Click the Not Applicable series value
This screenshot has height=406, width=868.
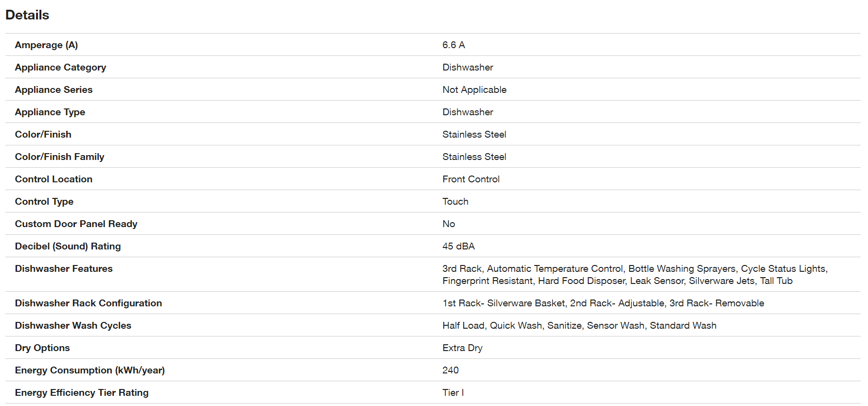[474, 90]
